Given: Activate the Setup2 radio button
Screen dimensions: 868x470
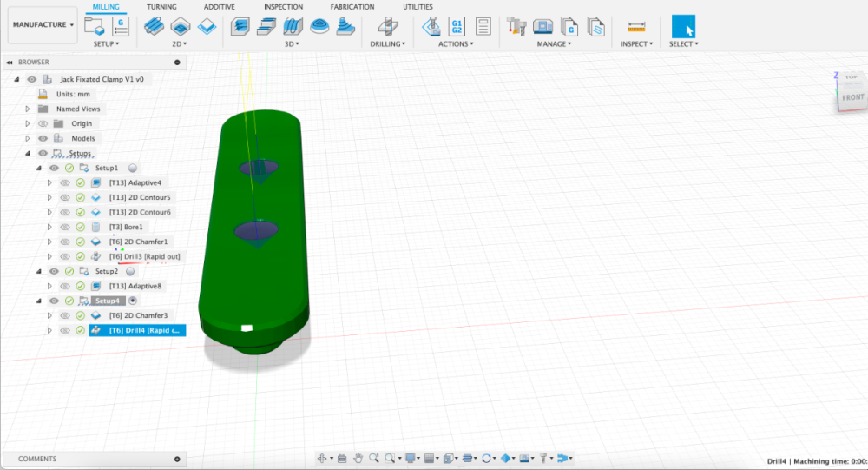Looking at the screenshot, I should (130, 272).
